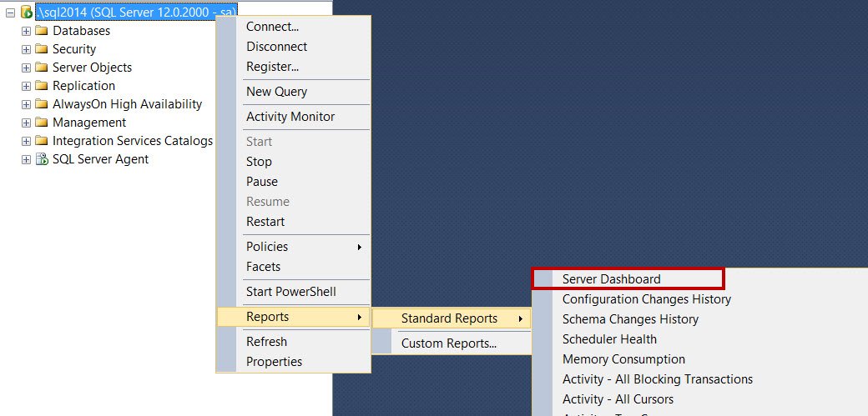This screenshot has width=868, height=416.
Task: Choose Custom Reports... from the submenu
Action: tap(452, 343)
